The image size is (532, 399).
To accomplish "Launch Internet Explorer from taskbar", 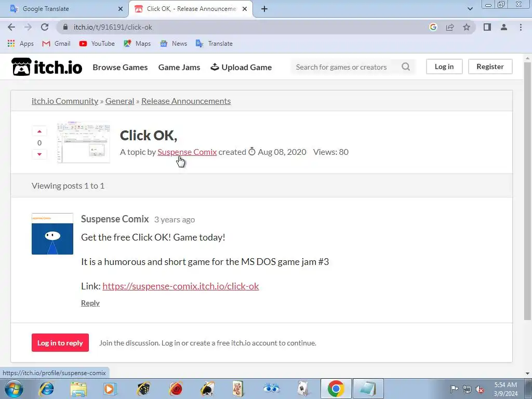I will tap(46, 389).
